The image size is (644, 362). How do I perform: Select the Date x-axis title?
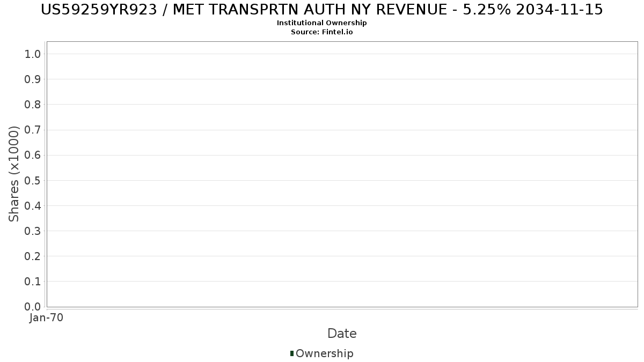pos(342,334)
